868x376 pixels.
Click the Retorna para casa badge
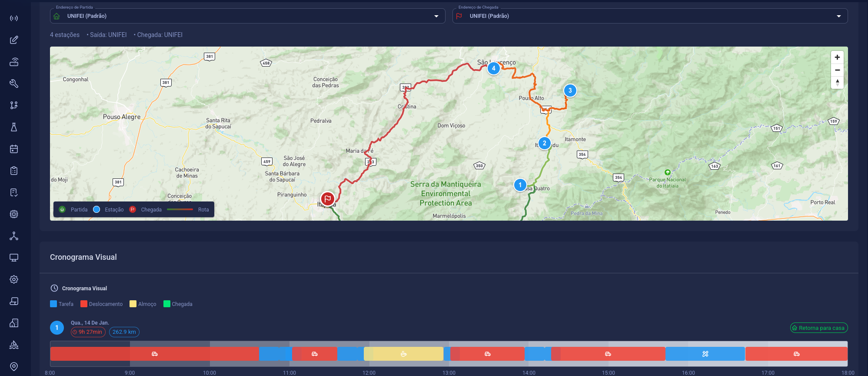[818, 328]
